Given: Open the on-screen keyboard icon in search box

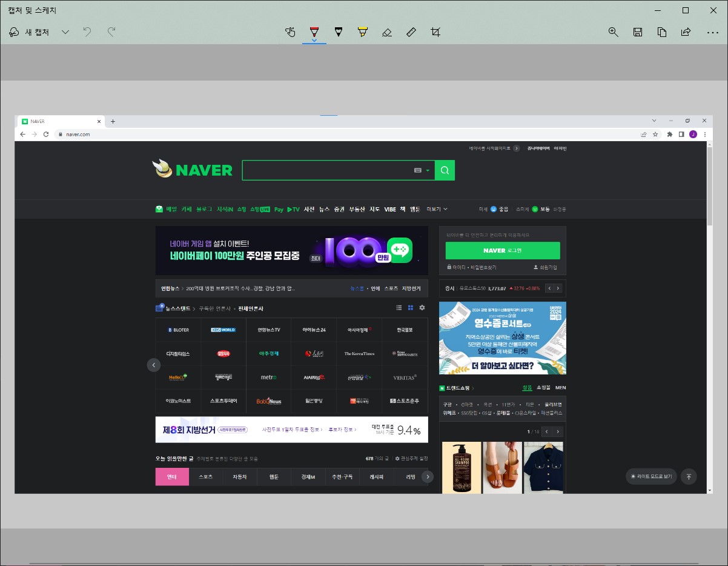Looking at the screenshot, I should 417,170.
